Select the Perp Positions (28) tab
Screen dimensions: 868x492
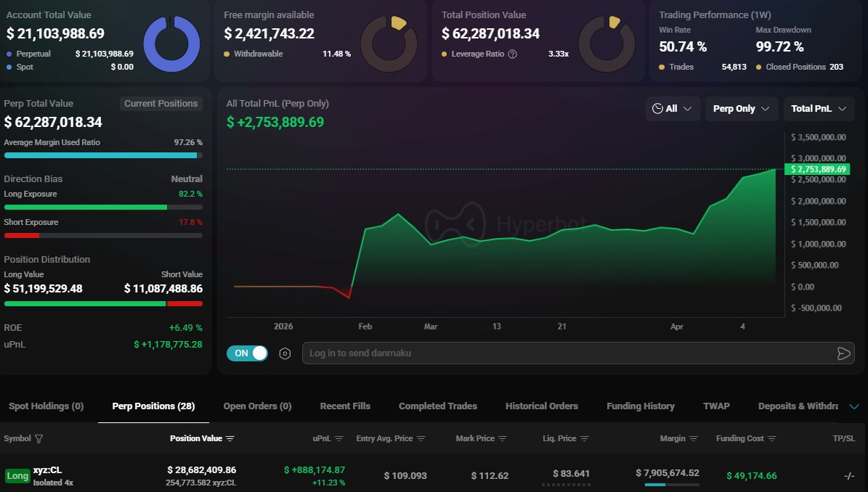153,406
